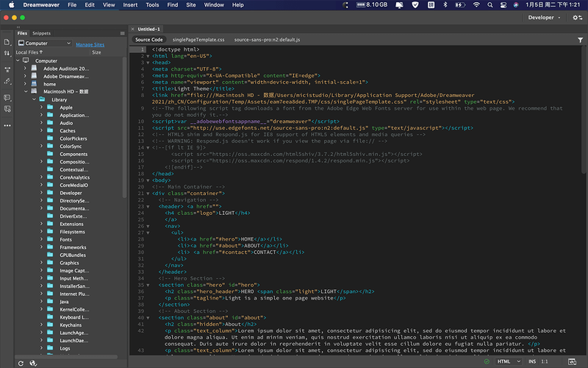Open the Developer workspace dropdown
Viewport: 588px width, 368px height.
click(x=544, y=18)
